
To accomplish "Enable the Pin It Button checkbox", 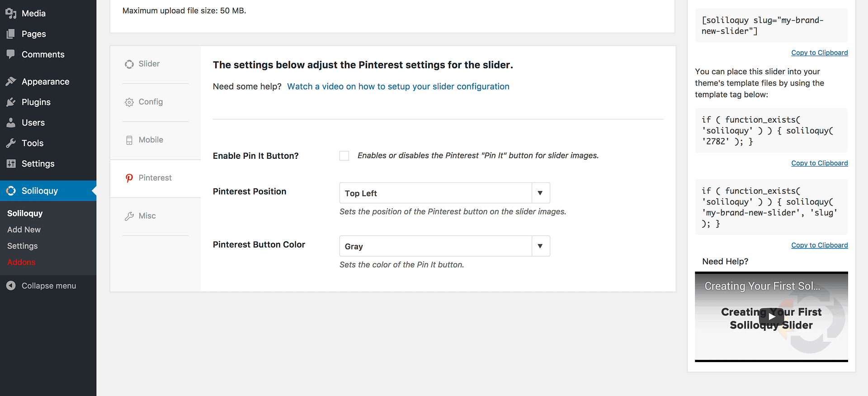I will pos(344,156).
